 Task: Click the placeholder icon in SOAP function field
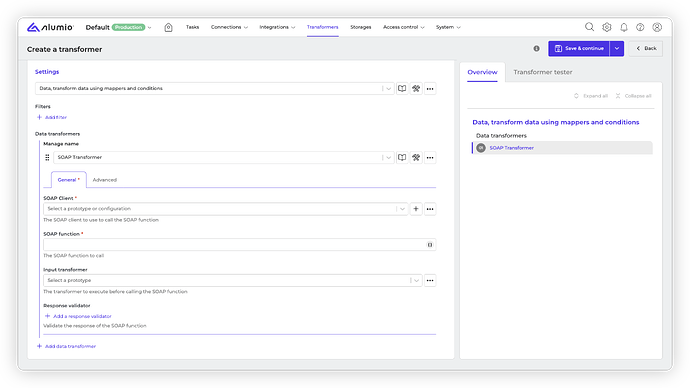coord(430,245)
